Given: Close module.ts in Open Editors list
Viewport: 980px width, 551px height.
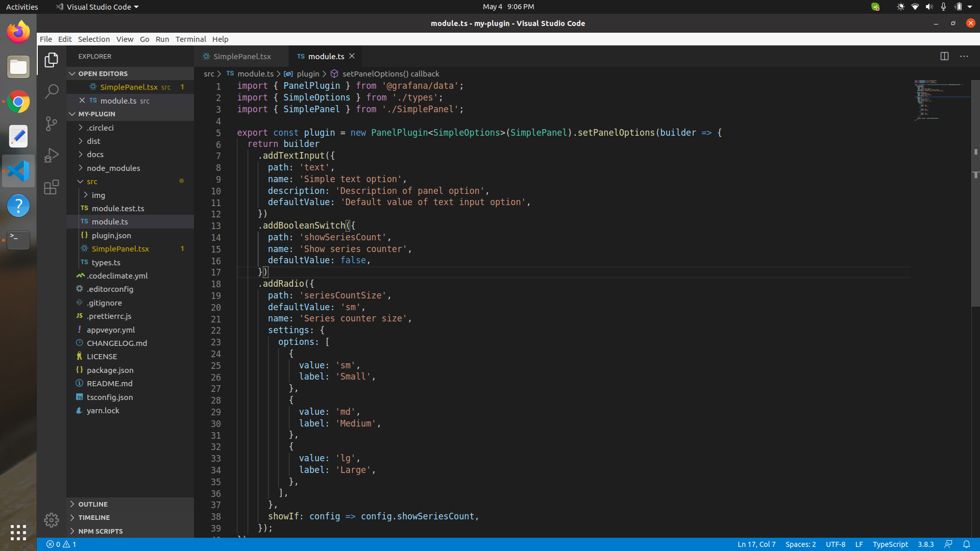Looking at the screenshot, I should pos(82,101).
